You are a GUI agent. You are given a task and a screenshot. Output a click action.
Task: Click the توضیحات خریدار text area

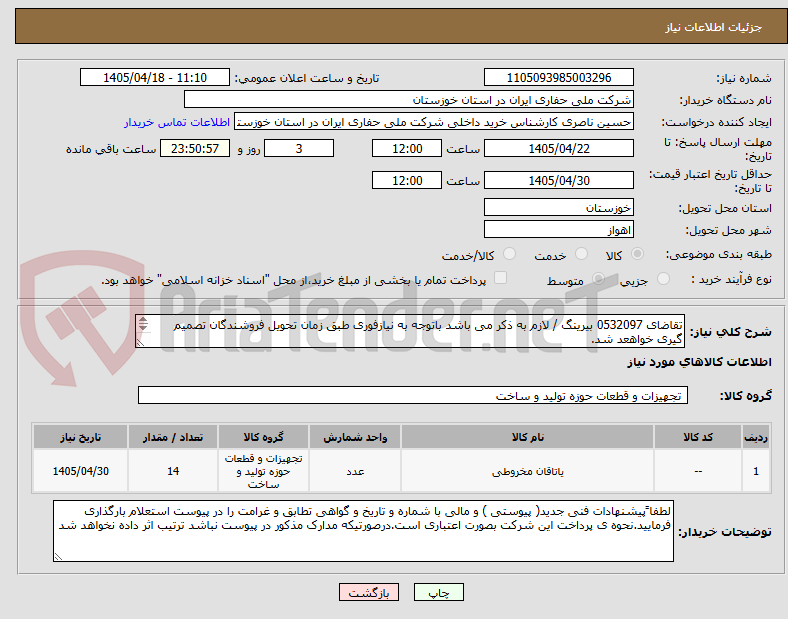pyautogui.click(x=363, y=531)
